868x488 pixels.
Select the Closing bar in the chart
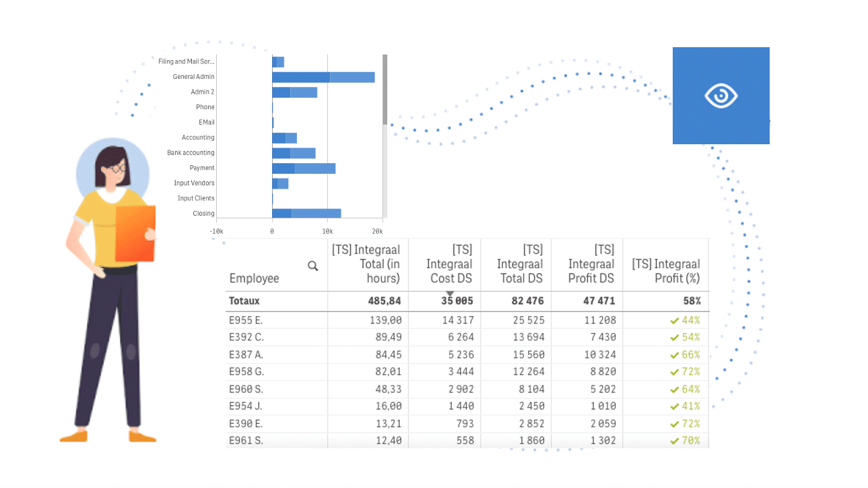click(x=306, y=214)
